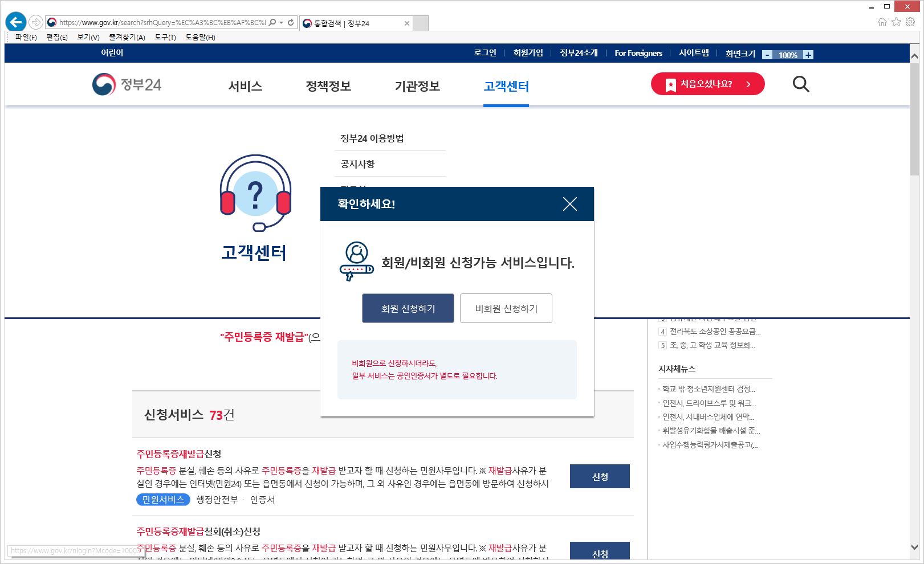Open 인천시, 시내버스업체에 연막 news
Screen dimensions: 924x564
point(708,417)
